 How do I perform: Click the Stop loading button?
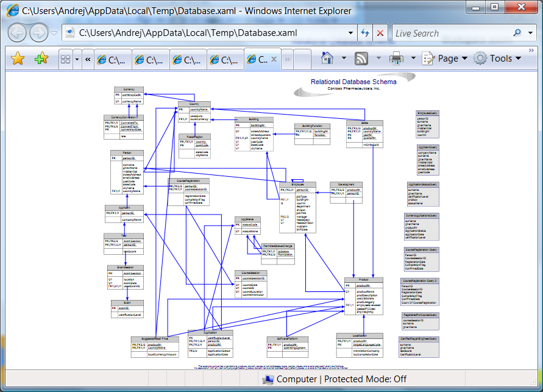380,33
